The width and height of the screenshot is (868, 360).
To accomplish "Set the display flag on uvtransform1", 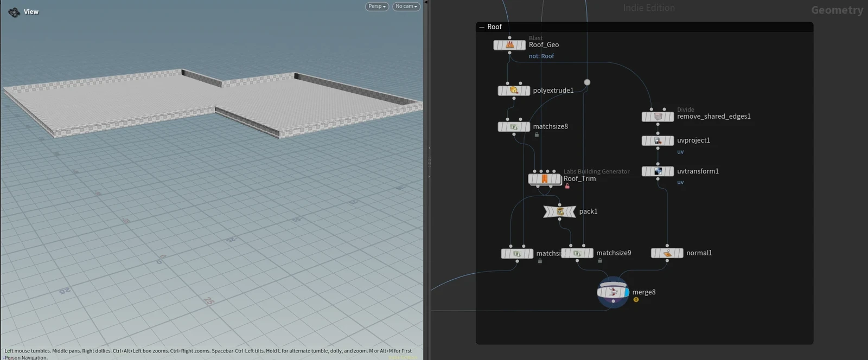I will [672, 171].
